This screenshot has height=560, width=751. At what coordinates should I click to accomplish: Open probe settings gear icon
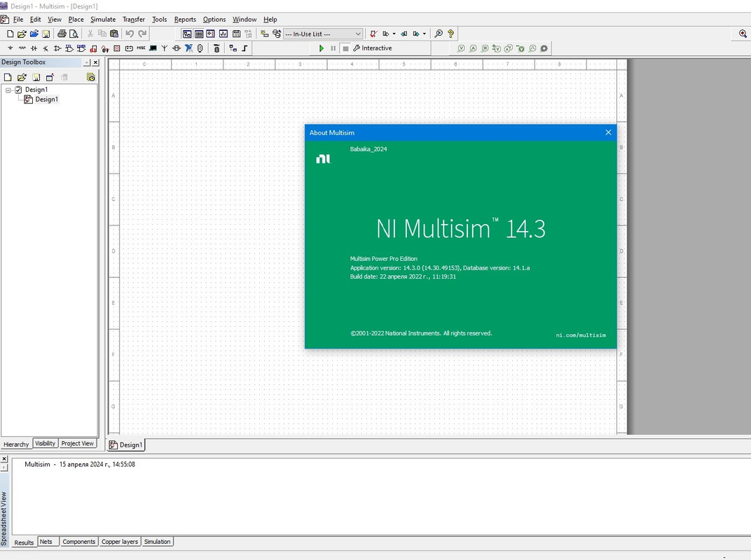tap(544, 48)
